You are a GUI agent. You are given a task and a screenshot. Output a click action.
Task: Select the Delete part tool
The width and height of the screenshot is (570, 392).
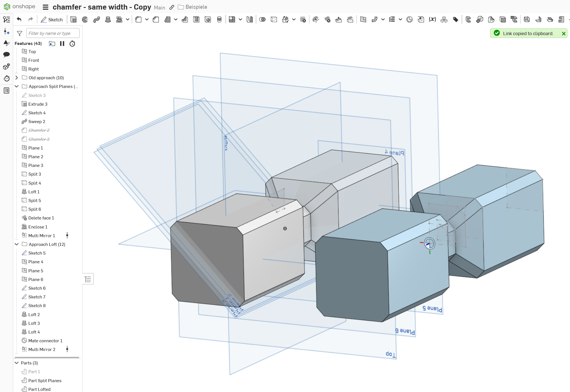pyautogui.click(x=303, y=19)
